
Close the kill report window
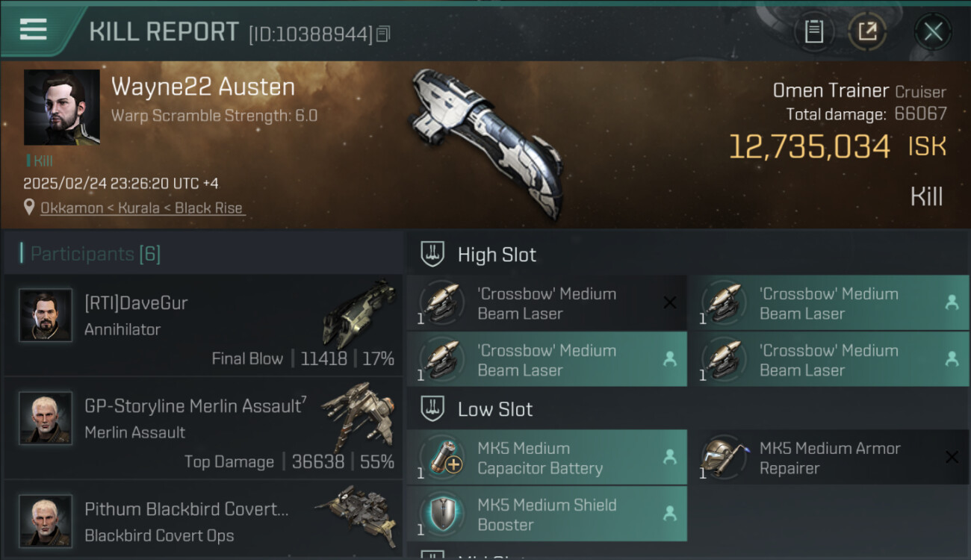(x=933, y=31)
